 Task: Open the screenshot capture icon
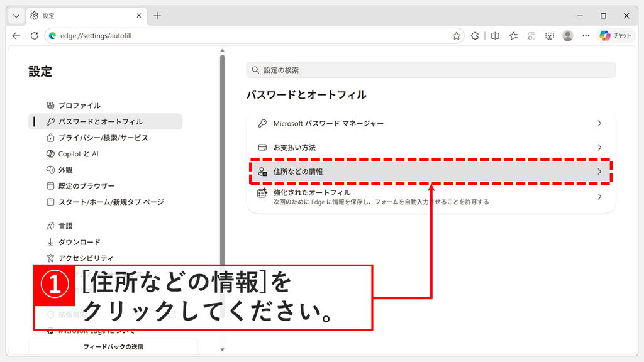click(x=550, y=36)
